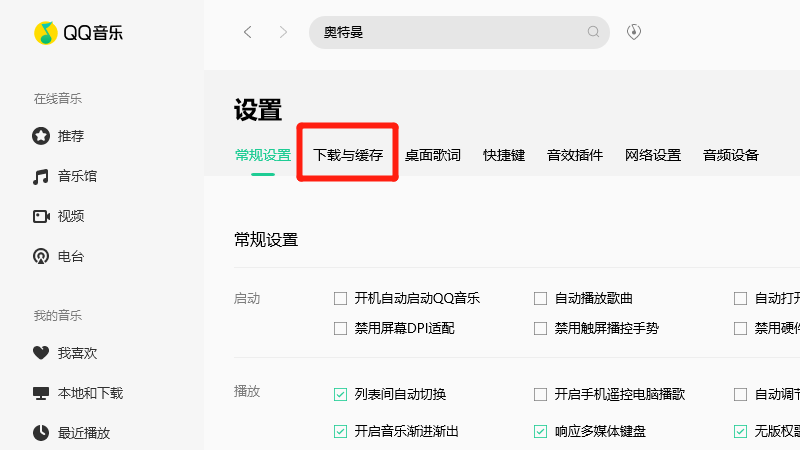The image size is (800, 450).
Task: Open the 视频 video section
Action: coord(70,216)
